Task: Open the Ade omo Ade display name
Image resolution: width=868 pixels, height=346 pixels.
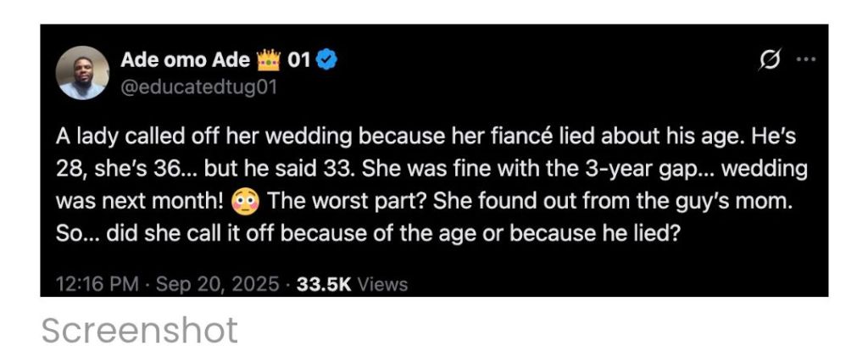Action: pos(186,60)
